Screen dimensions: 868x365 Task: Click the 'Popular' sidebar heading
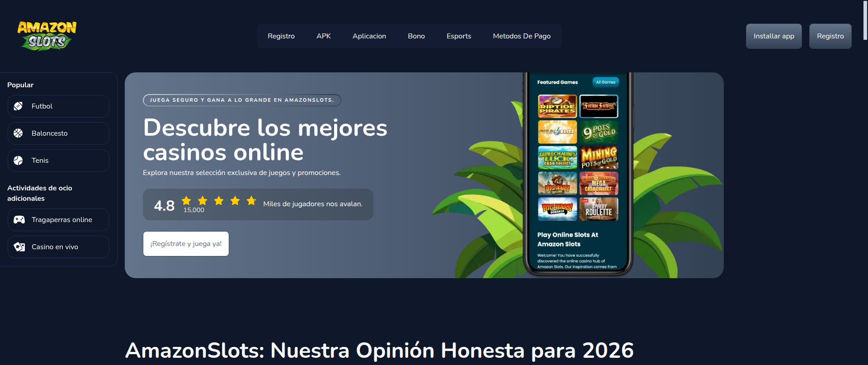pyautogui.click(x=20, y=85)
